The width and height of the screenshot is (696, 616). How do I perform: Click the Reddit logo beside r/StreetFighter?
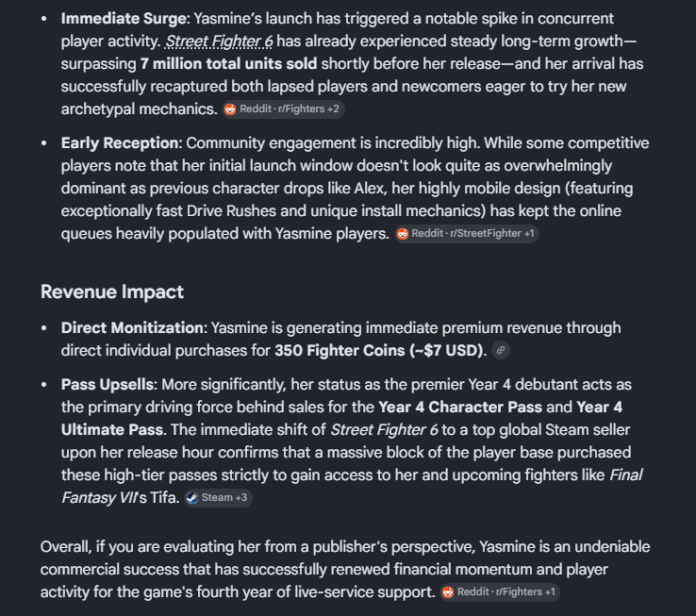(x=403, y=234)
